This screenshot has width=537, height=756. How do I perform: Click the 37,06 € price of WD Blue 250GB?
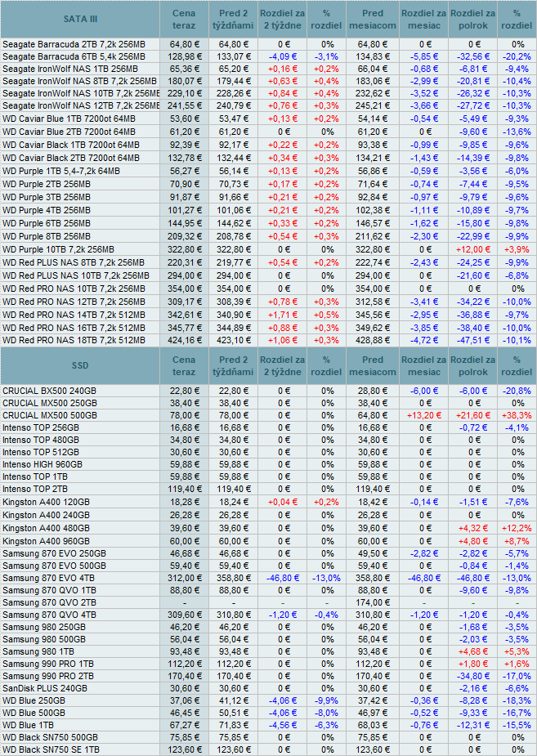point(184,700)
